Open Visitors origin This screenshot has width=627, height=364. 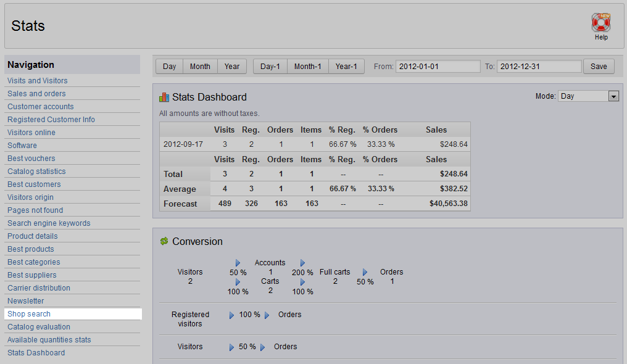click(x=30, y=197)
